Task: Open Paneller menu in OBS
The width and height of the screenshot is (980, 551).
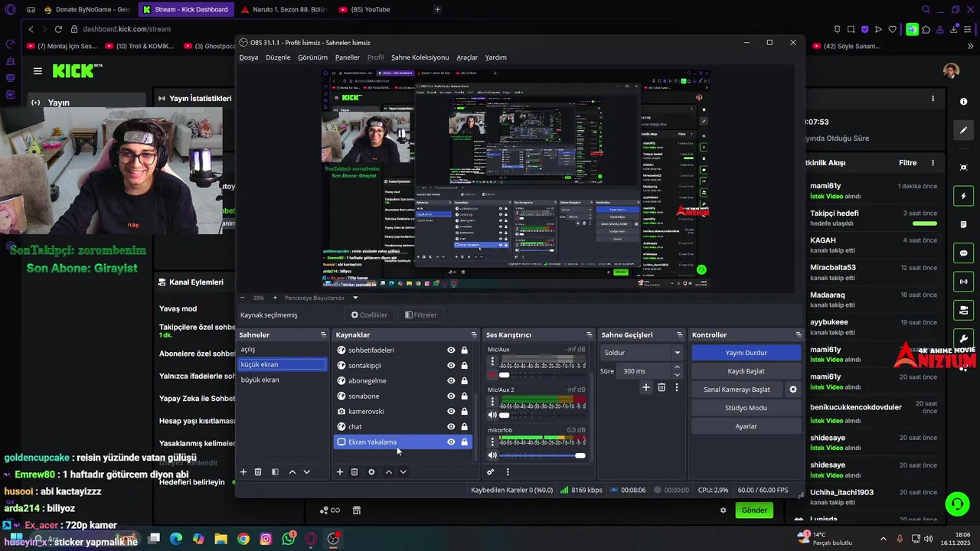Action: (348, 57)
